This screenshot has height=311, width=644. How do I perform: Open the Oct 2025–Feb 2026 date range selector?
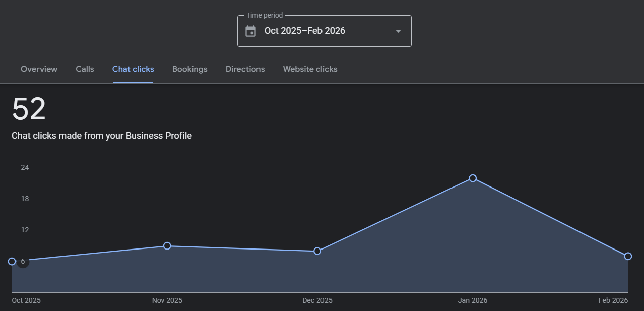pos(305,31)
